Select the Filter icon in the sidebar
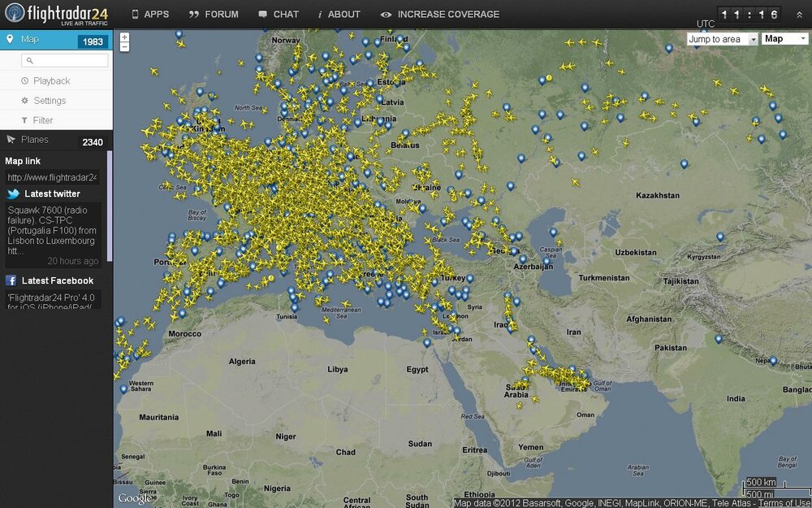 click(x=24, y=119)
